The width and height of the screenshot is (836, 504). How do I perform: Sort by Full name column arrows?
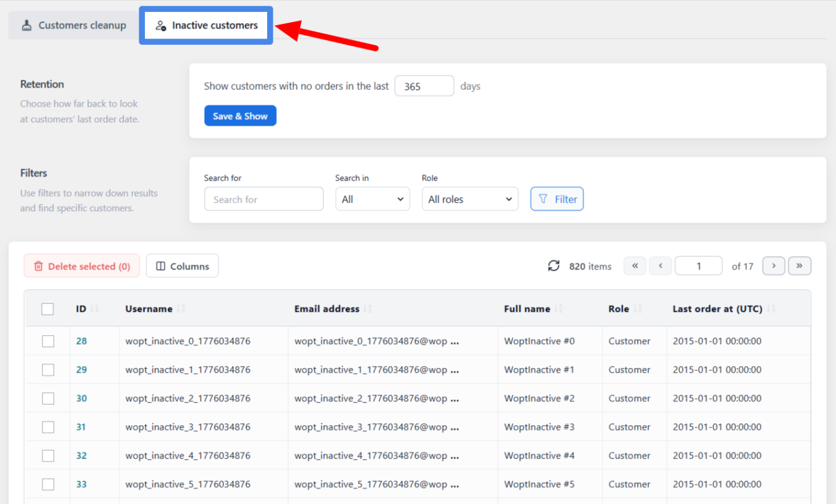(x=559, y=309)
